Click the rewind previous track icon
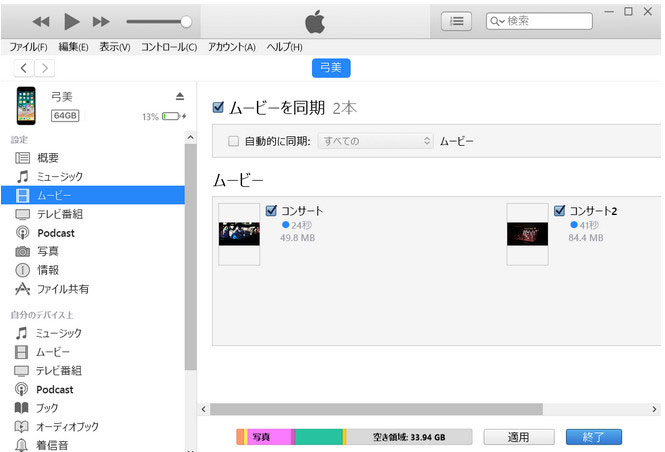 coord(41,21)
